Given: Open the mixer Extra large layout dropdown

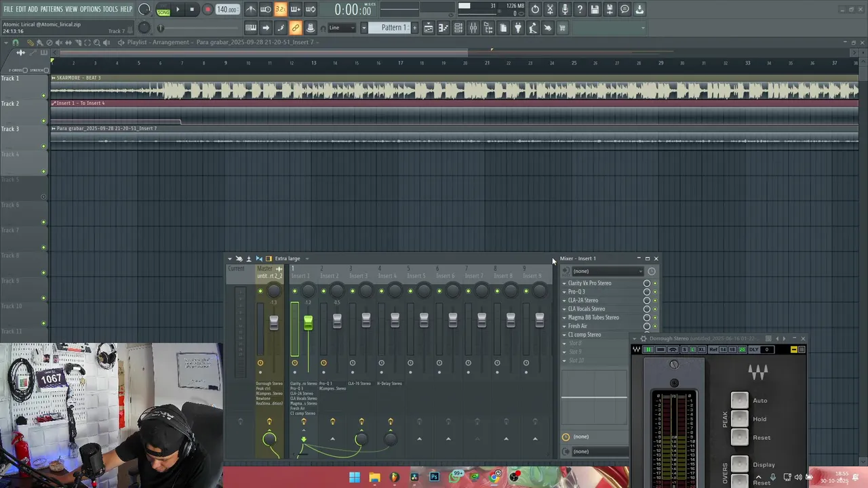Looking at the screenshot, I should point(292,258).
